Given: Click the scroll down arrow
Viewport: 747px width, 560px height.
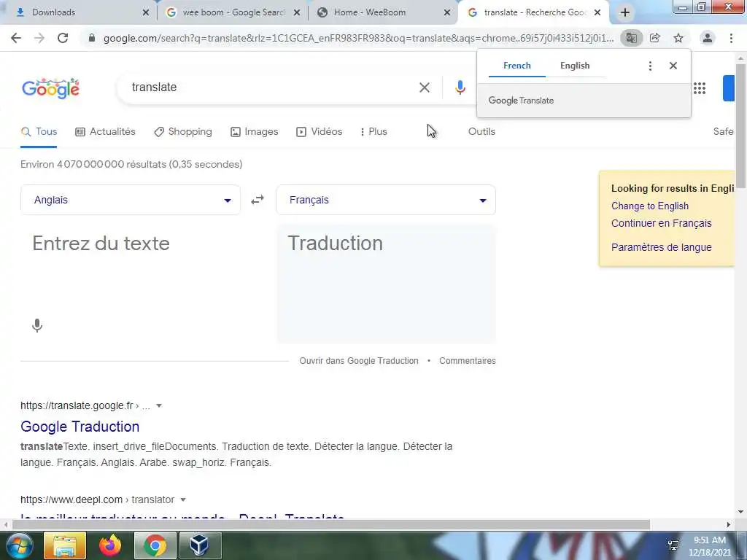Looking at the screenshot, I should point(741,512).
